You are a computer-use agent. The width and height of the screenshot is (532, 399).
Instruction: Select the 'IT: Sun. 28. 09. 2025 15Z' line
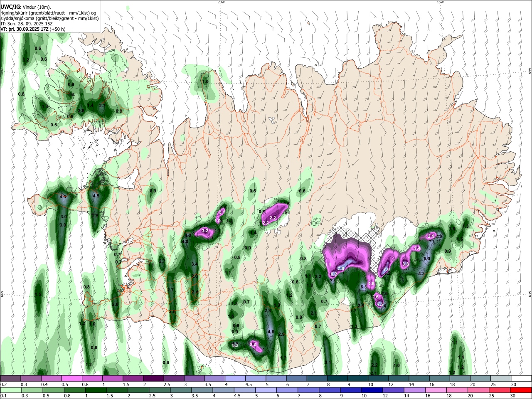pos(26,24)
